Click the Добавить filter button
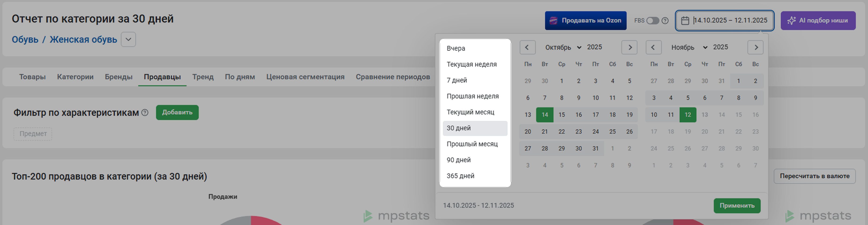Viewport: 868px width, 225px height. pyautogui.click(x=177, y=112)
